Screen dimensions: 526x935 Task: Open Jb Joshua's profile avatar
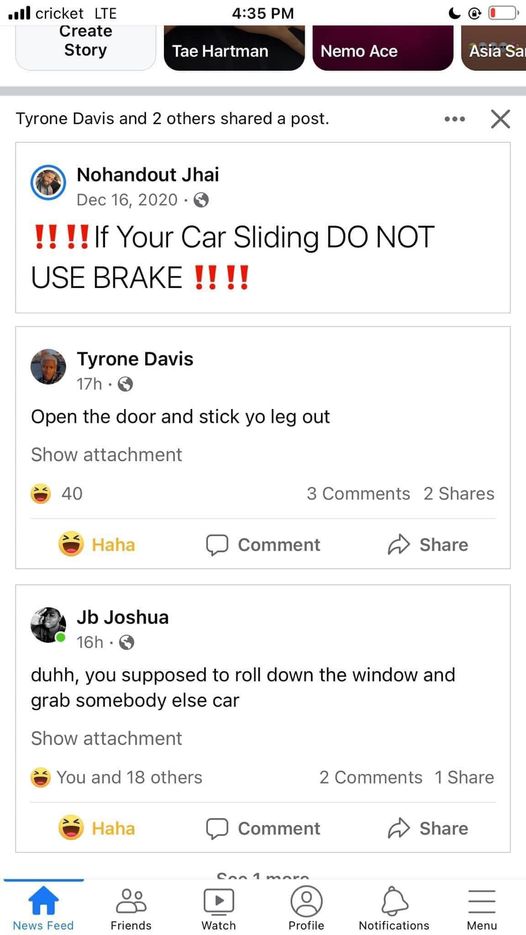click(48, 625)
